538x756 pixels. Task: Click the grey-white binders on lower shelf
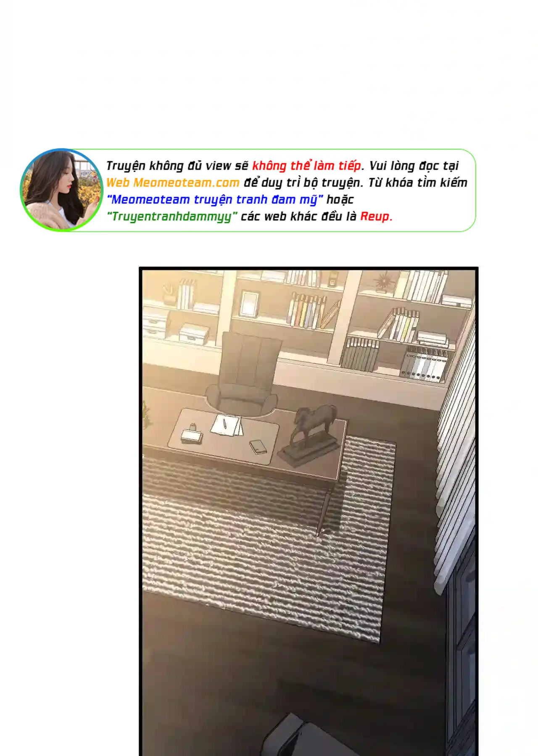(423, 363)
